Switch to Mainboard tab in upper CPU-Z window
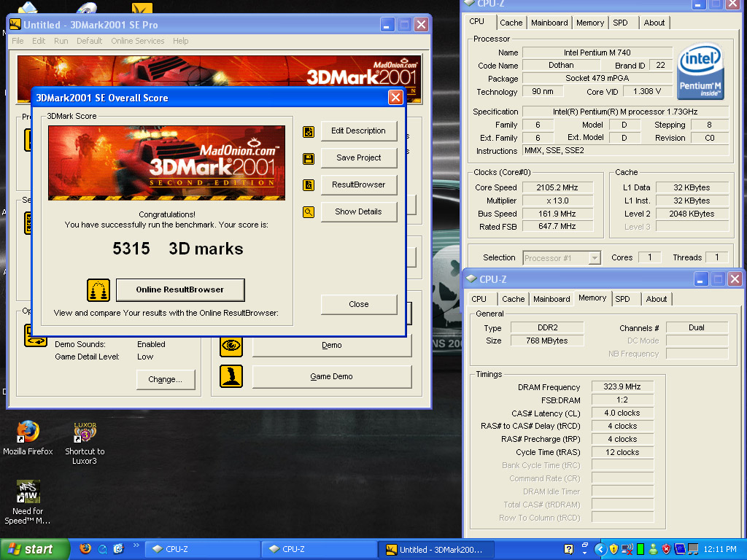Image resolution: width=747 pixels, height=560 pixels. 549,23
